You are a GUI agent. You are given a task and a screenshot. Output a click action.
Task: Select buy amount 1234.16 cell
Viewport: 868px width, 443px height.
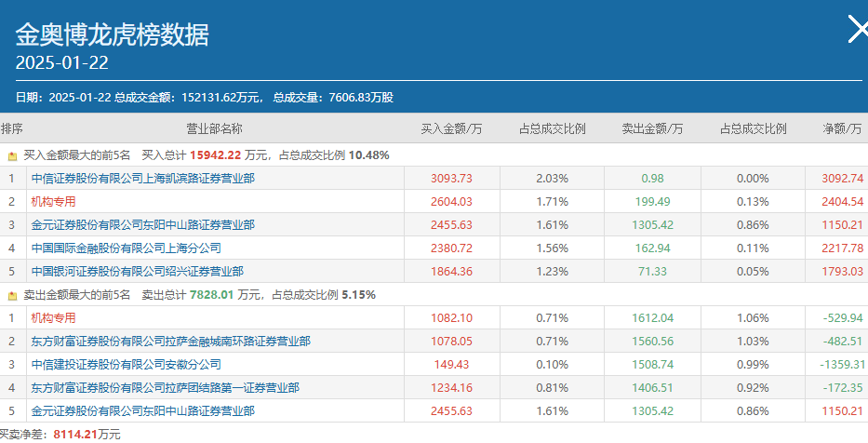pos(452,387)
